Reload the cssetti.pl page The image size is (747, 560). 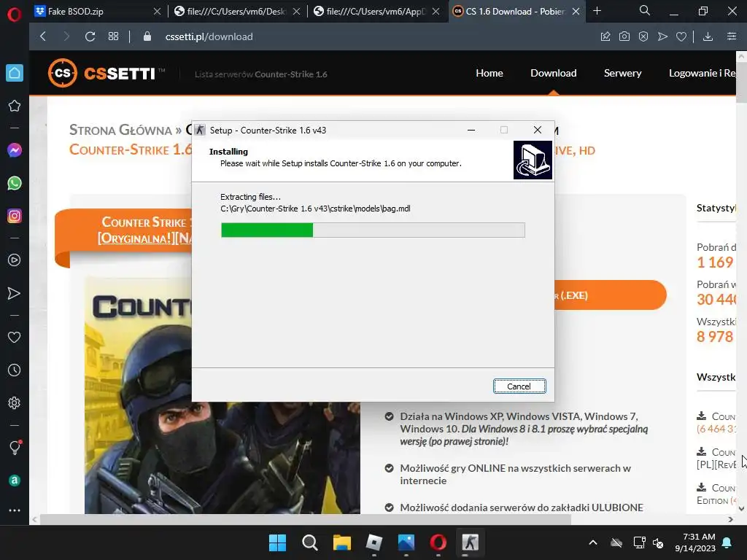click(90, 36)
